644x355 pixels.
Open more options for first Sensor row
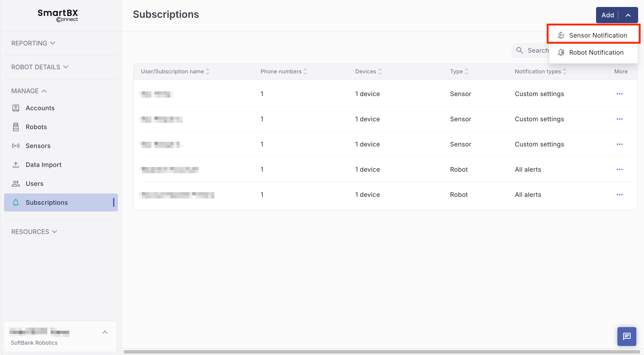pos(619,94)
